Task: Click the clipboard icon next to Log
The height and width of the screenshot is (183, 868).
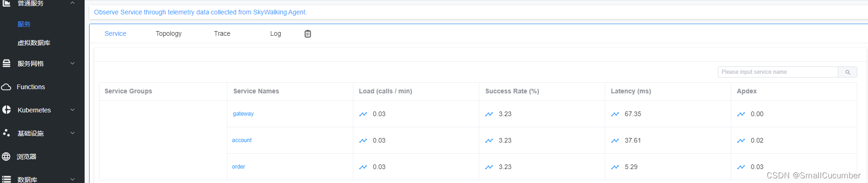Action: click(308, 33)
